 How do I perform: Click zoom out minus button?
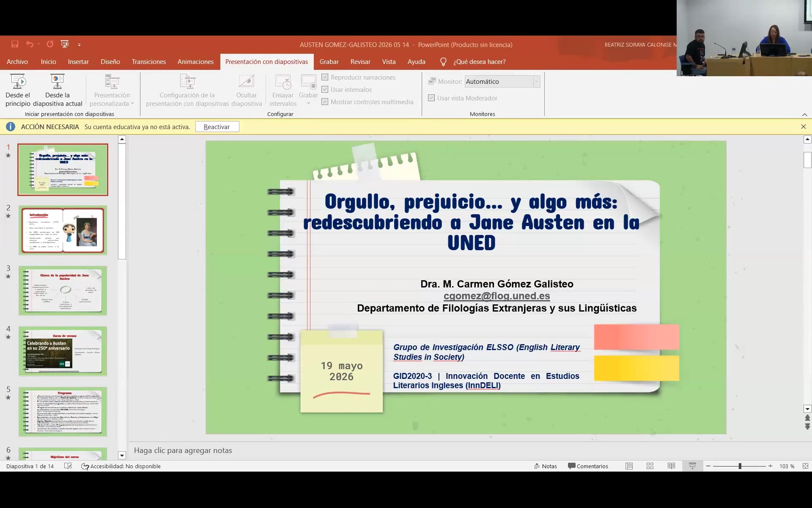[708, 466]
